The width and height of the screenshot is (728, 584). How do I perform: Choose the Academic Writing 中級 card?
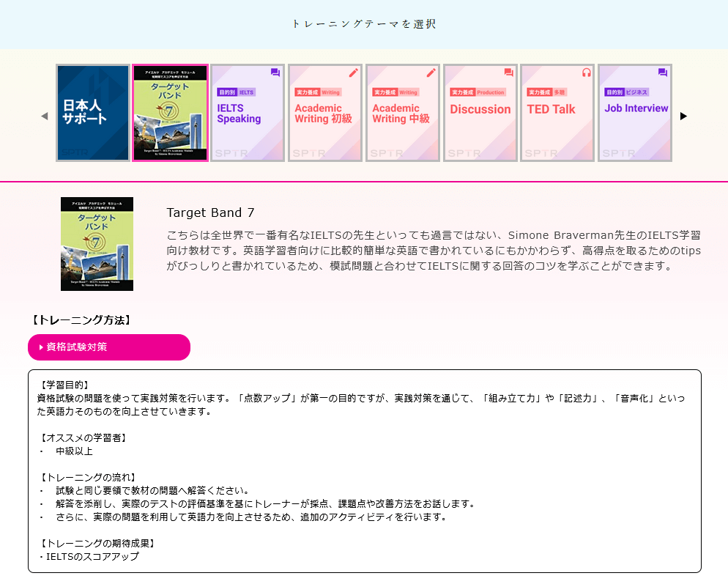[x=403, y=113]
